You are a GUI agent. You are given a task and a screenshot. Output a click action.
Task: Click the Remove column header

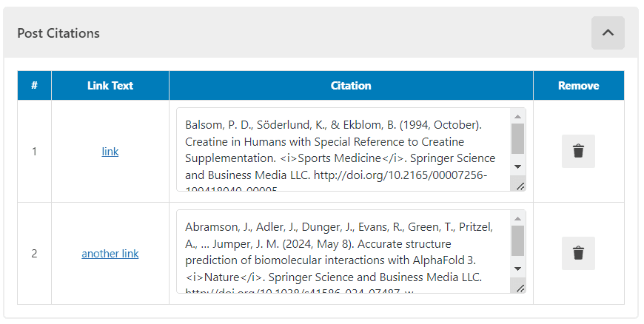tap(578, 86)
